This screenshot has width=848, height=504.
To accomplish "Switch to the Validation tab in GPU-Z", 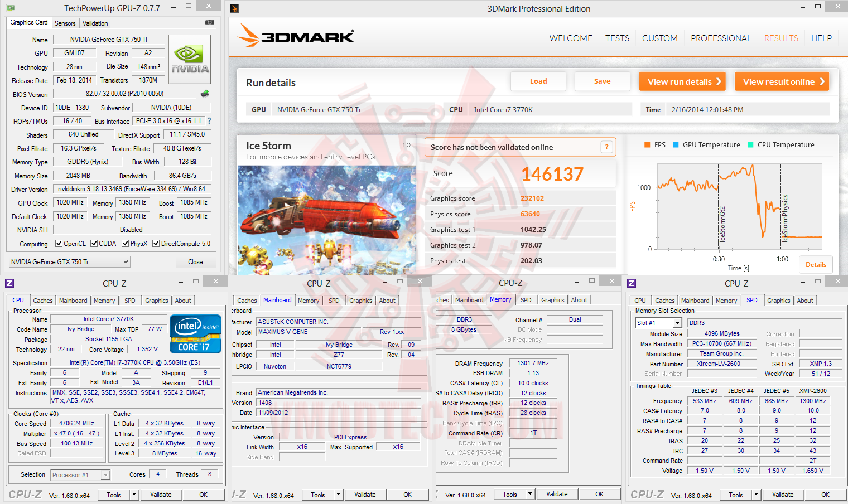I will pos(95,23).
